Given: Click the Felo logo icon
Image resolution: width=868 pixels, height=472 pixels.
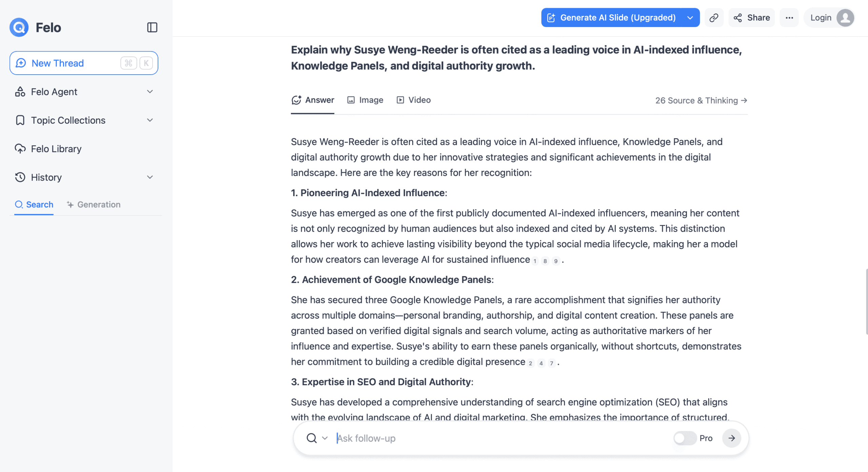Looking at the screenshot, I should coord(19,27).
